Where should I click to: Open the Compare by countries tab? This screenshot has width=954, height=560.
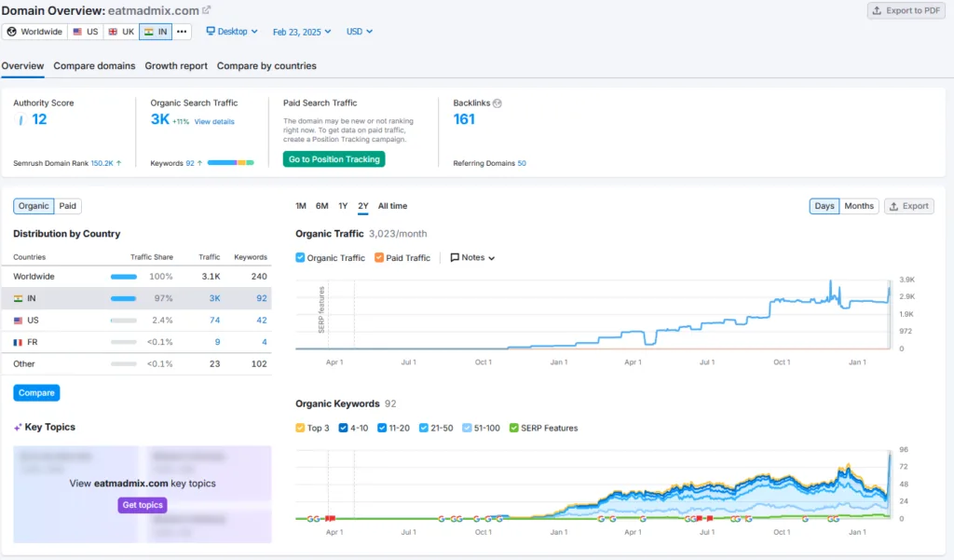[266, 66]
